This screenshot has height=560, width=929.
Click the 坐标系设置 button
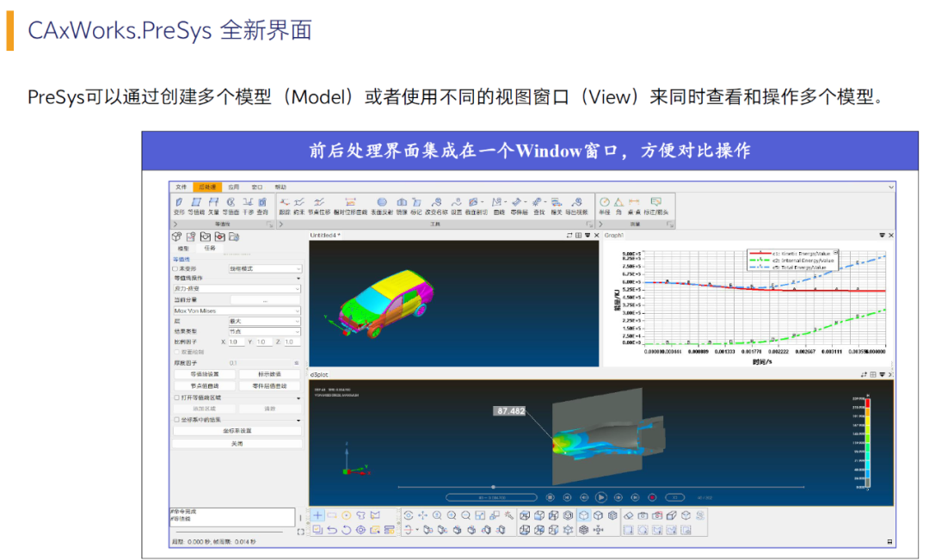(237, 431)
